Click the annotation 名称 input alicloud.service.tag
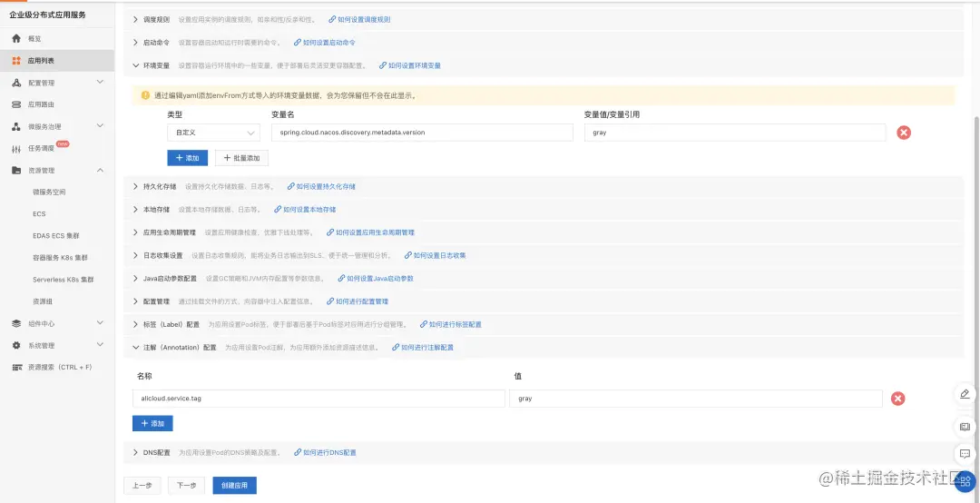 (x=318, y=399)
